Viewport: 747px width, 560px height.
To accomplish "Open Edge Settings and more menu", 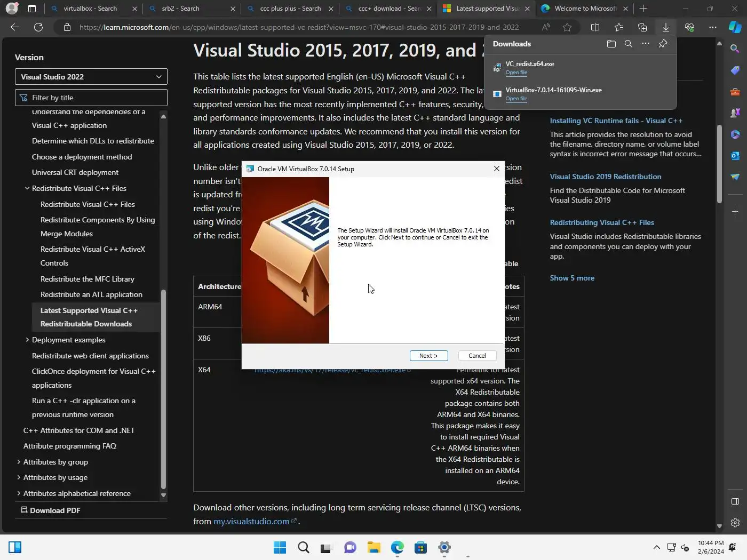I will point(713,27).
